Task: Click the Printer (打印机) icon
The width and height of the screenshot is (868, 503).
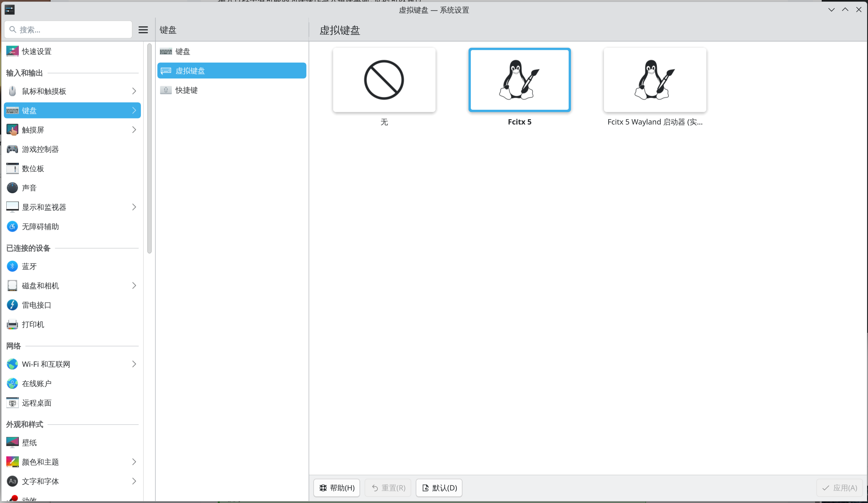Action: click(x=12, y=325)
